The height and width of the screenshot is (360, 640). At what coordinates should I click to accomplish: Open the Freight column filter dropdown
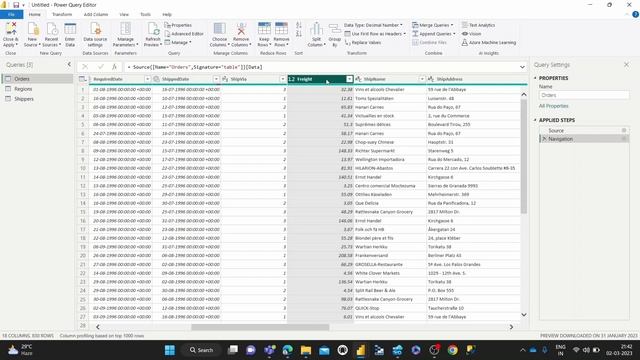(x=349, y=79)
